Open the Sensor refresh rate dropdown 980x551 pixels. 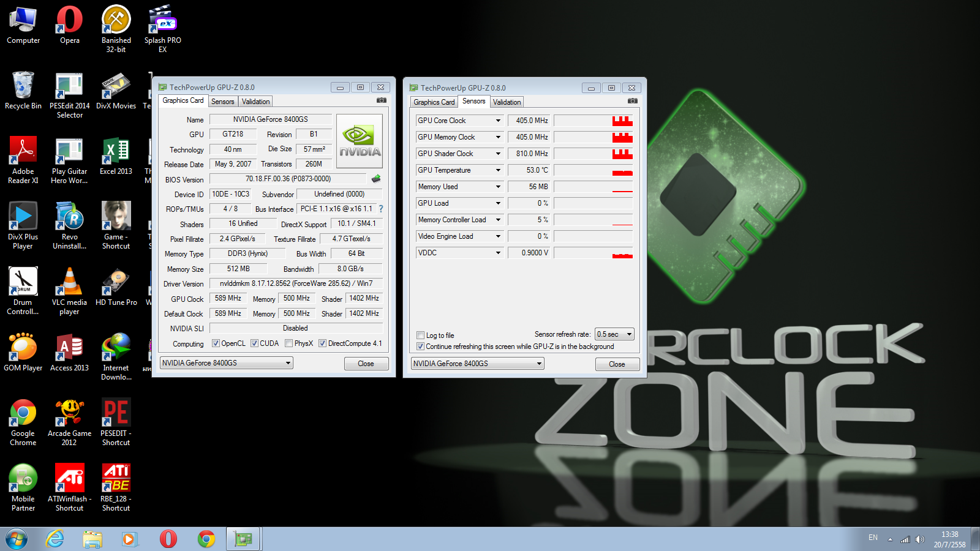614,334
